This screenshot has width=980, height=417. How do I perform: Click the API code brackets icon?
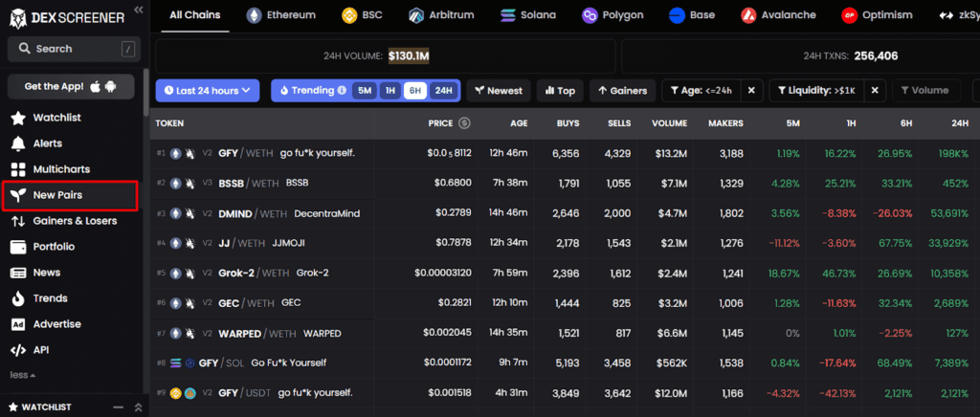click(19, 350)
